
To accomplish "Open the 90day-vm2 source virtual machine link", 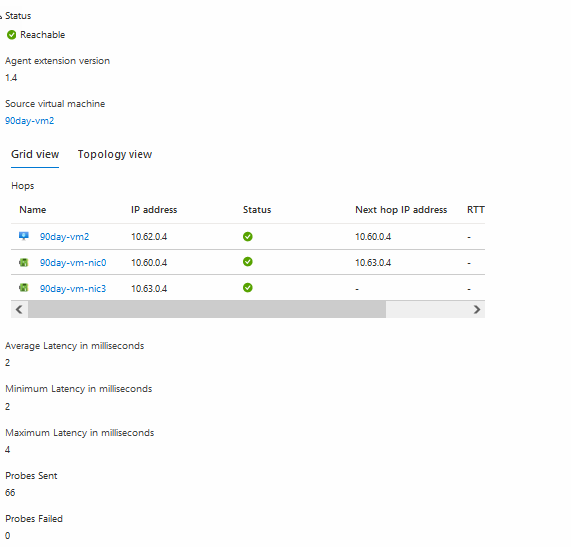I will [x=29, y=121].
